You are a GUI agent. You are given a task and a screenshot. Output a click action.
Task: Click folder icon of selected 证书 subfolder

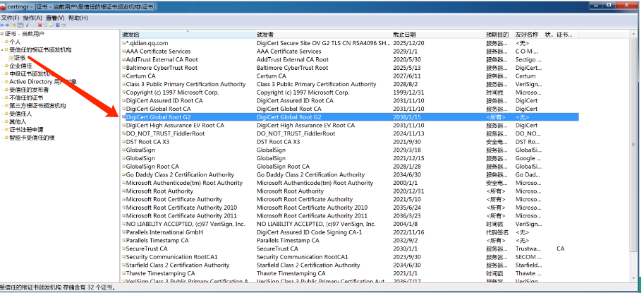pos(11,58)
